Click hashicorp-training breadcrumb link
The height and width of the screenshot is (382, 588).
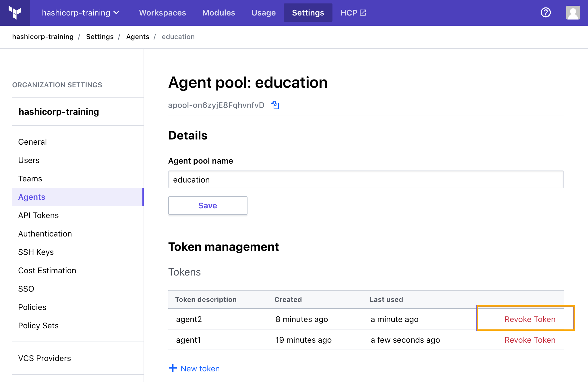43,37
